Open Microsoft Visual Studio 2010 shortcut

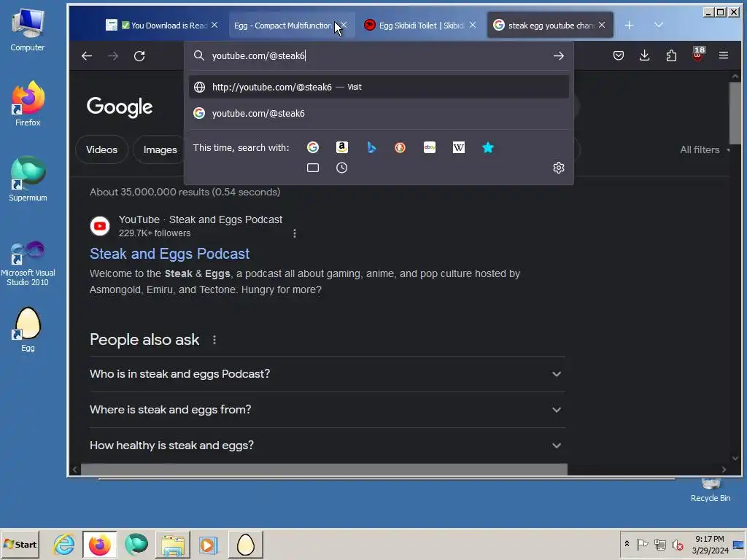click(x=28, y=263)
